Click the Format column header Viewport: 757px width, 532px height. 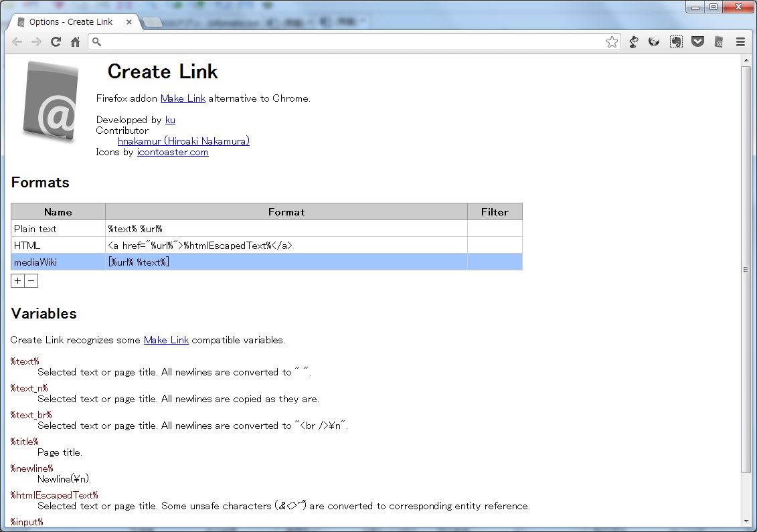pyautogui.click(x=286, y=212)
